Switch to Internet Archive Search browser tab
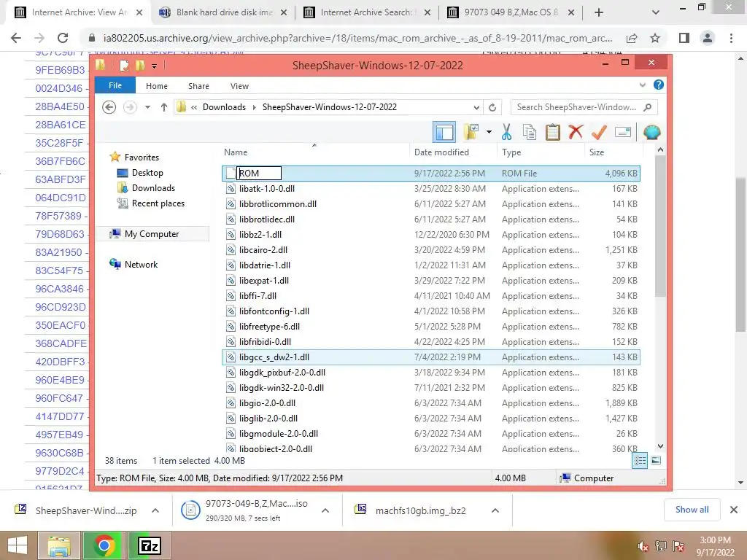This screenshot has height=560, width=747. (x=366, y=12)
